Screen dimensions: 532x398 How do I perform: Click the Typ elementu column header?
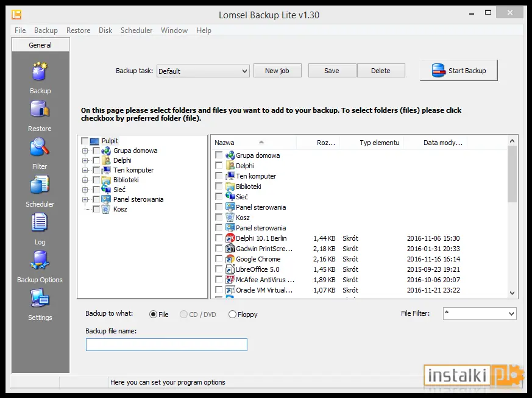[x=371, y=143]
